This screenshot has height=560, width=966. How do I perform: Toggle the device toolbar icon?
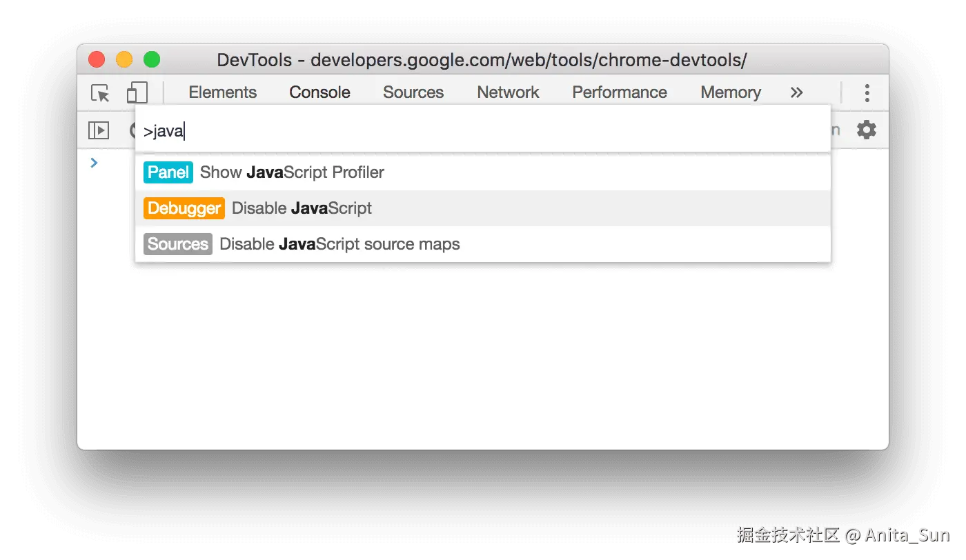pyautogui.click(x=137, y=92)
